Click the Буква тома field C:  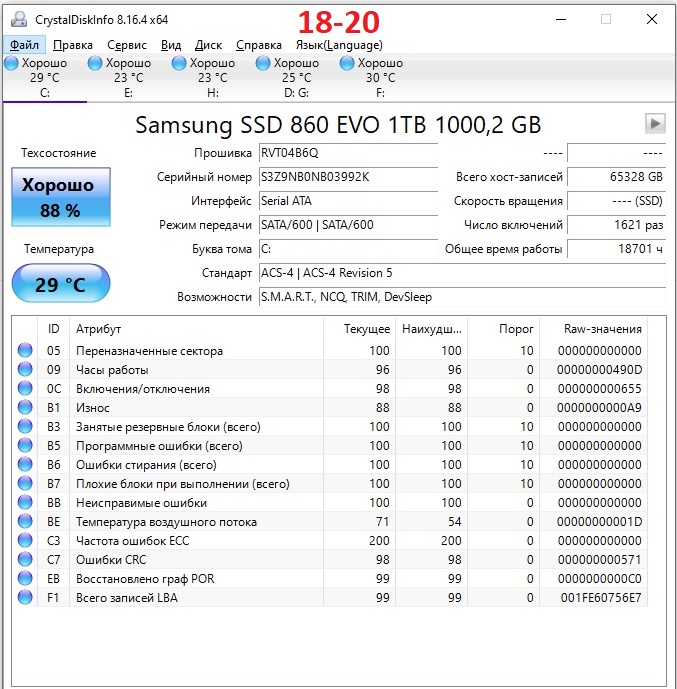[x=348, y=249]
